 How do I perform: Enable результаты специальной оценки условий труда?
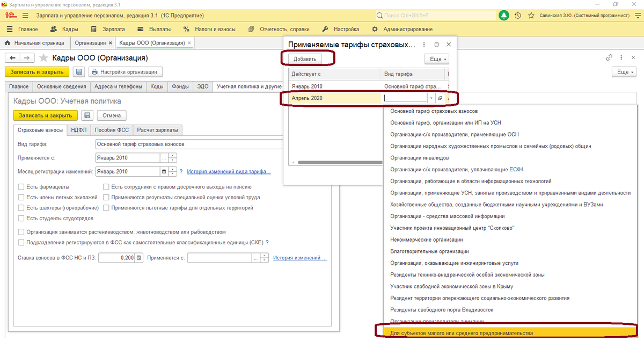(x=106, y=197)
